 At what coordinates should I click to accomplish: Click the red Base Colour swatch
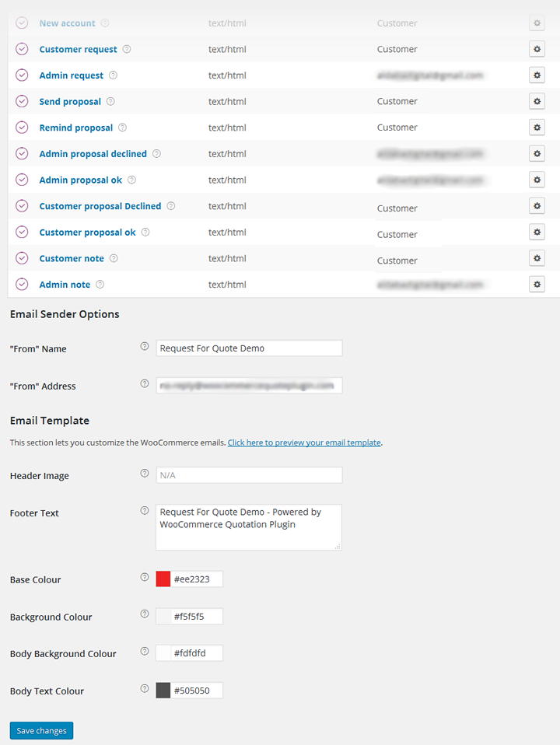point(163,579)
